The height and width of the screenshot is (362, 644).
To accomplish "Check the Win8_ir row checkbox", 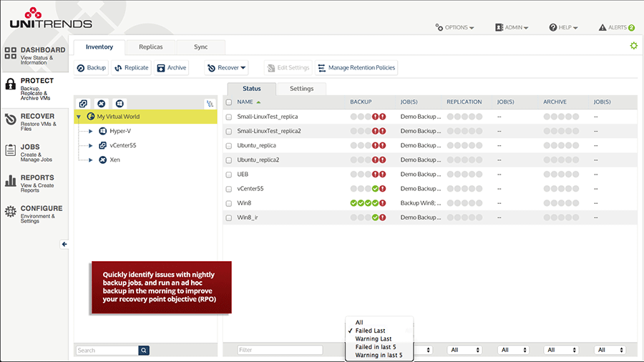I will coord(229,217).
